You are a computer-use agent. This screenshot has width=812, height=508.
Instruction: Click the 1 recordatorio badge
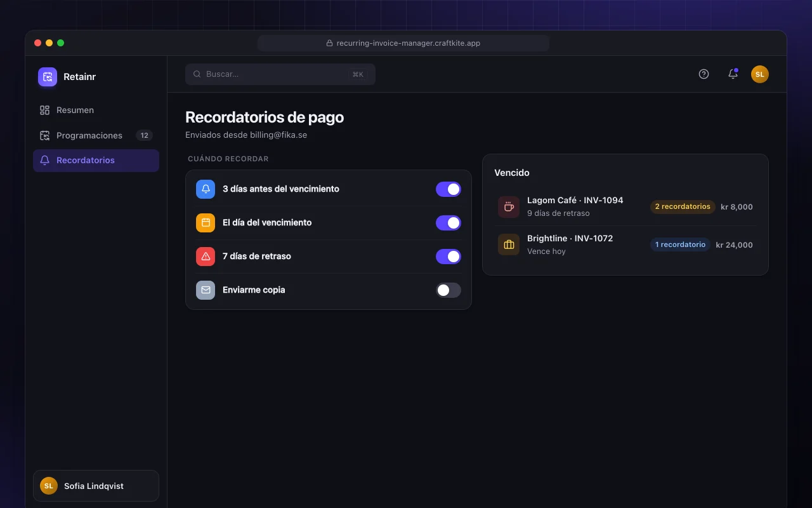[680, 245]
